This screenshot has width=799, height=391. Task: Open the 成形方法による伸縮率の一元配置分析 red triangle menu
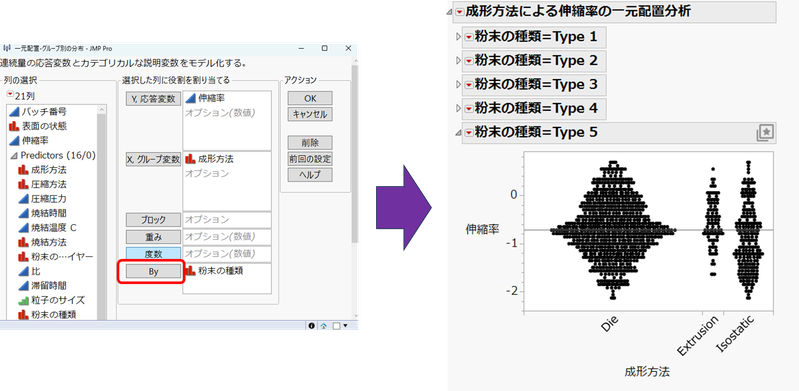(460, 11)
